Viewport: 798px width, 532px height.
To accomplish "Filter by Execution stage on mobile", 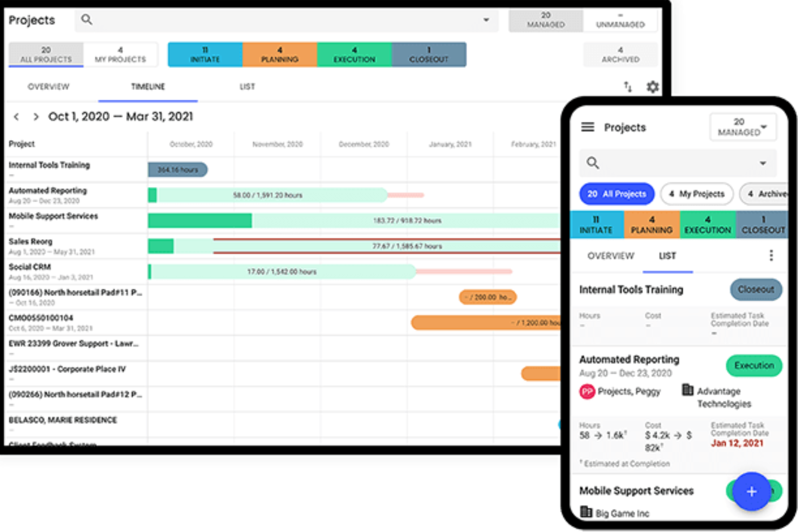I will click(708, 225).
